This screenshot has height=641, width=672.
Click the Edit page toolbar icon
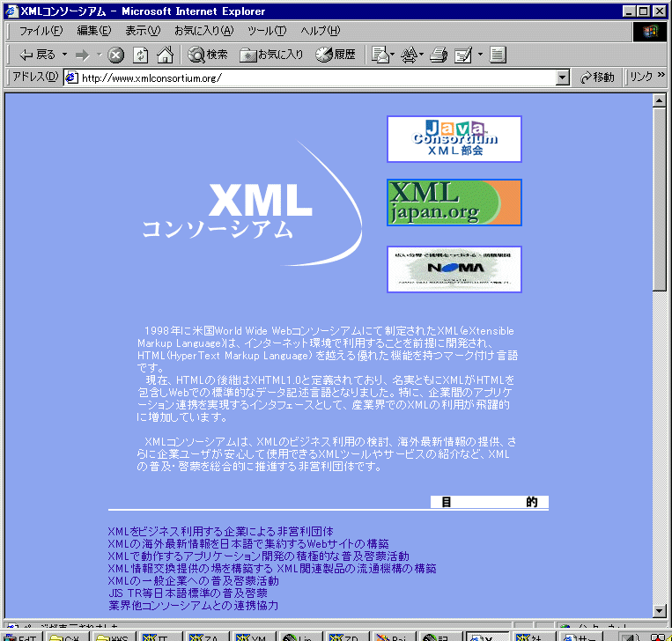tap(464, 55)
